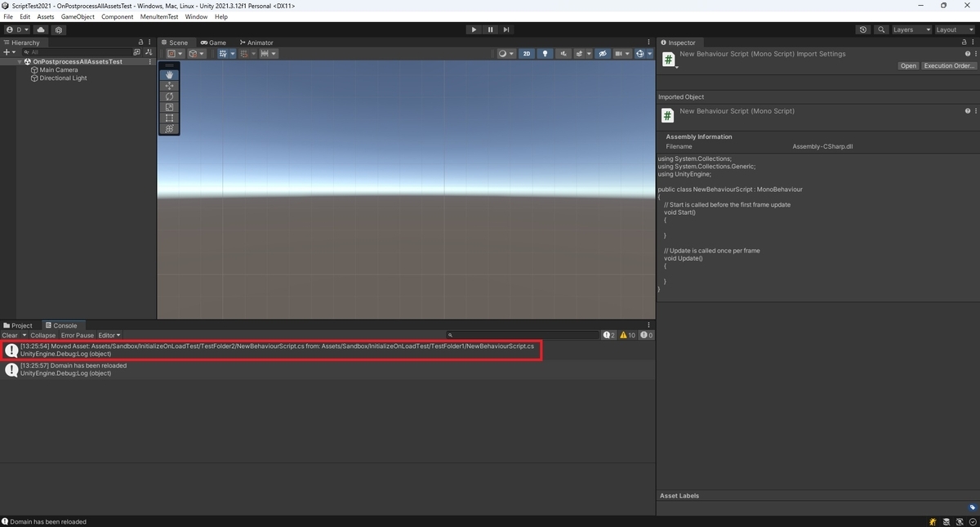
Task: Toggle 2D view mode in Scene
Action: point(527,54)
